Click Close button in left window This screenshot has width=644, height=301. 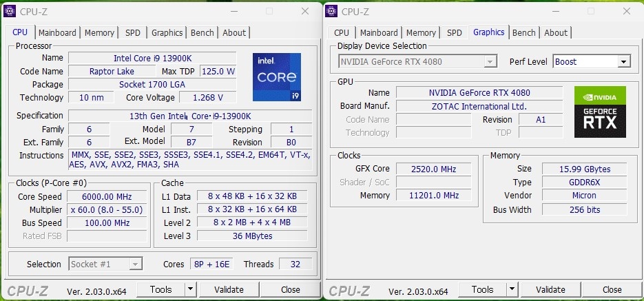[x=291, y=289]
